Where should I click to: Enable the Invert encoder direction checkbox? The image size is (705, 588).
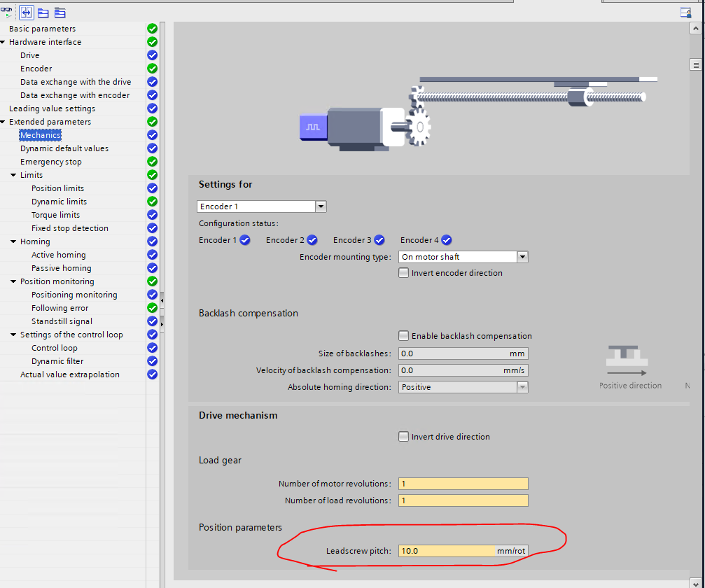[x=403, y=273]
